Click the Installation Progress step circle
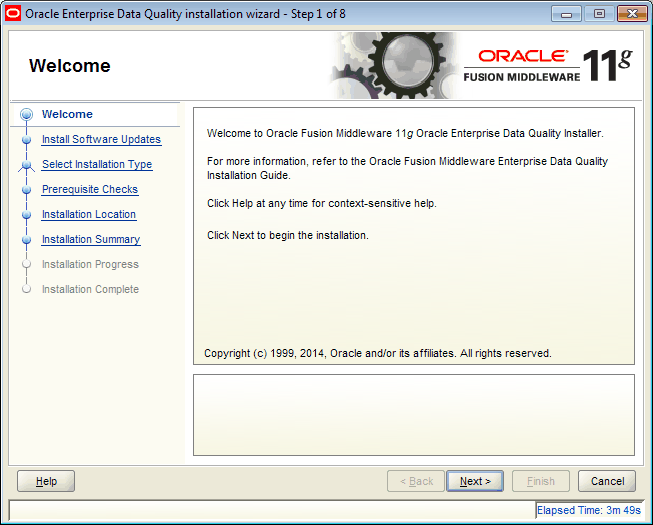This screenshot has height=525, width=653. [x=26, y=264]
